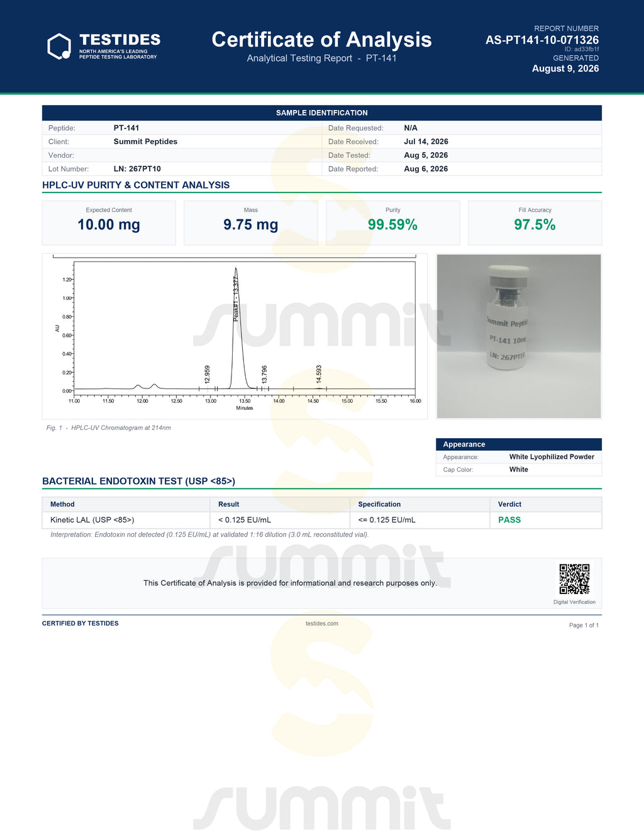This screenshot has width=644, height=833.
Task: Select report number AS-PT141-10-071326
Action: (x=542, y=40)
